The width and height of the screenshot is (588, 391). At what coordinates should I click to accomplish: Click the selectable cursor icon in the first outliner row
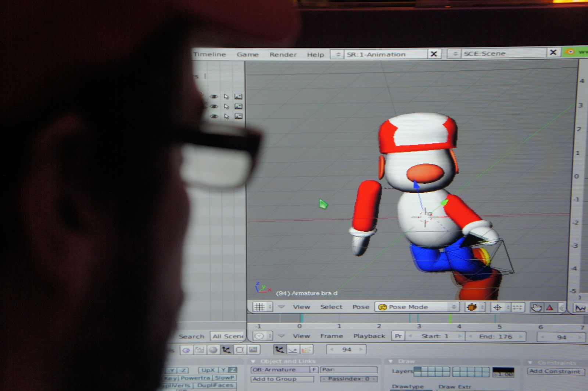tap(226, 97)
